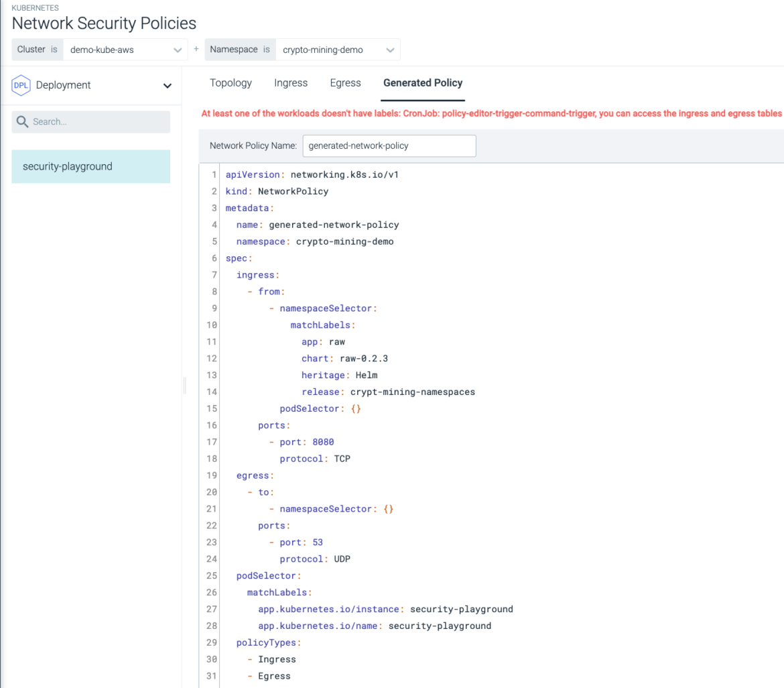
Task: Switch to the Ingress tab
Action: (290, 82)
